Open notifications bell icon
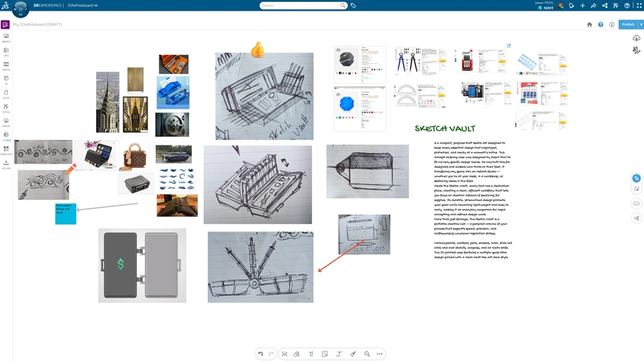 pos(572,5)
